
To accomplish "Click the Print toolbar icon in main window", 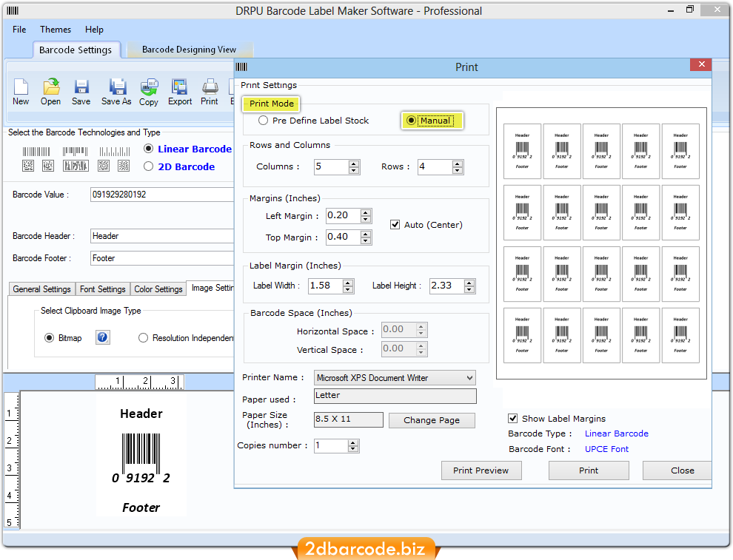I will [x=210, y=87].
